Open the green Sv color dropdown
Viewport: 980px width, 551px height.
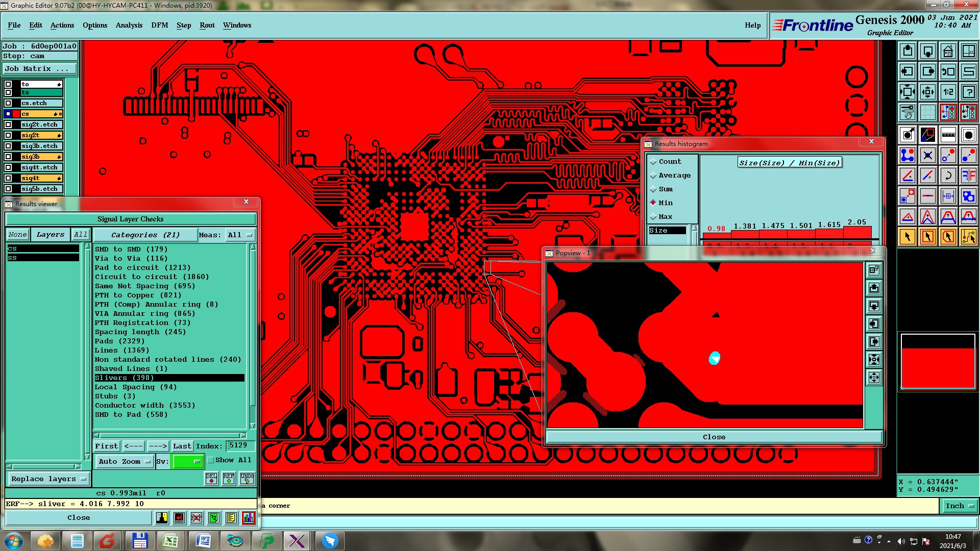(x=188, y=461)
